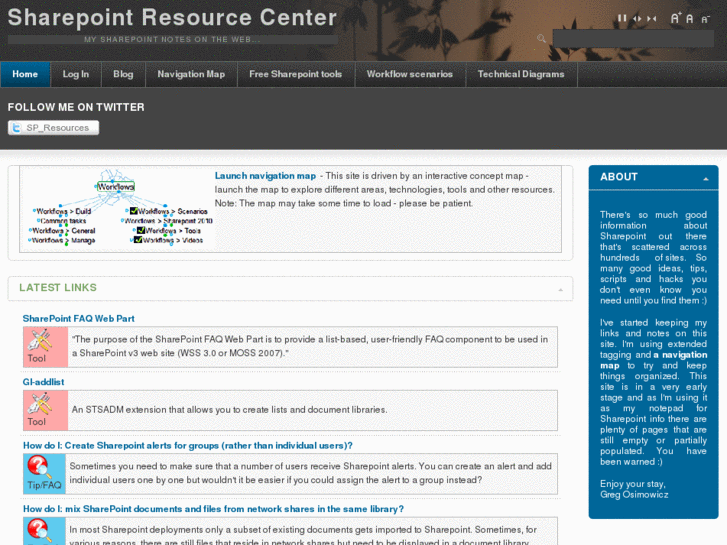Click the inward-pointing arrows width icon
Image resolution: width=727 pixels, height=545 pixels.
coord(651,19)
